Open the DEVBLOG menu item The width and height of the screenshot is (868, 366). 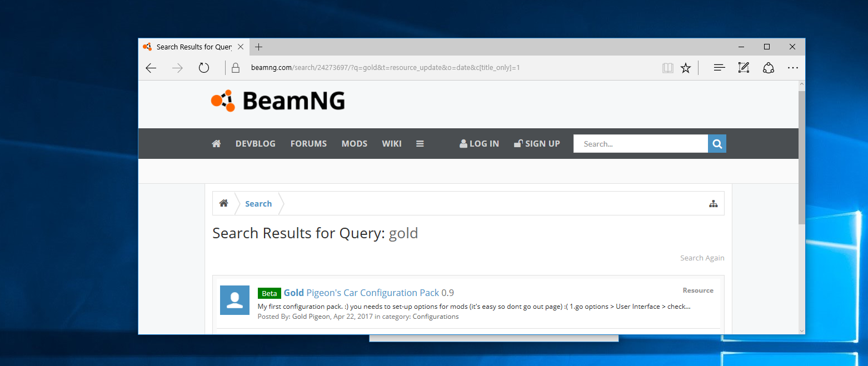pos(256,143)
